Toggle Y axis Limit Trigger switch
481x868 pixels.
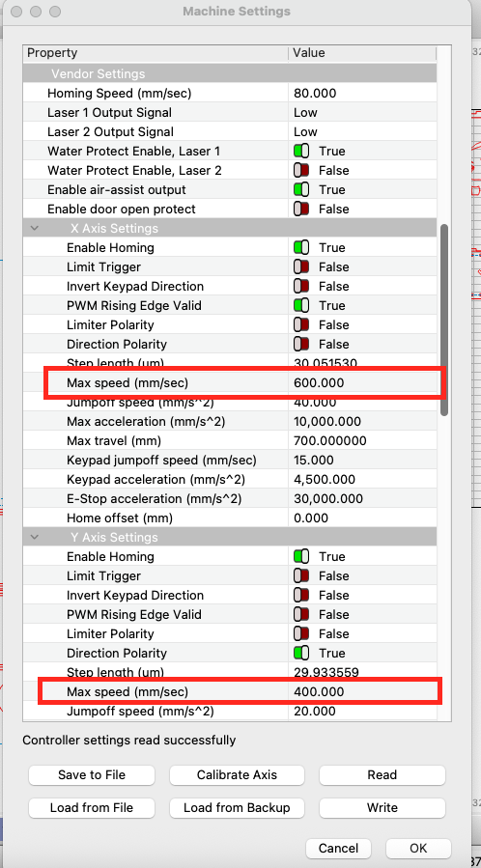(x=301, y=575)
